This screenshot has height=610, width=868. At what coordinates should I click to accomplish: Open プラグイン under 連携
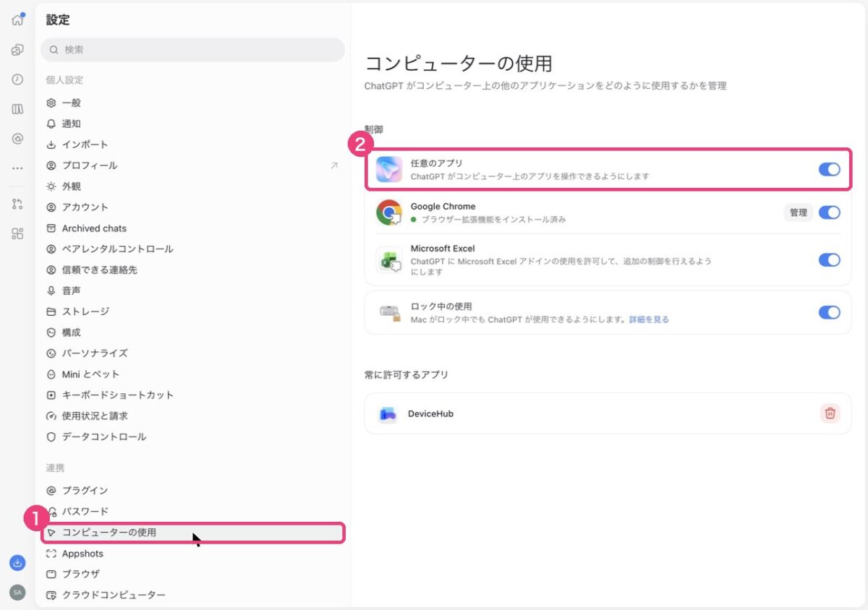pos(192,491)
